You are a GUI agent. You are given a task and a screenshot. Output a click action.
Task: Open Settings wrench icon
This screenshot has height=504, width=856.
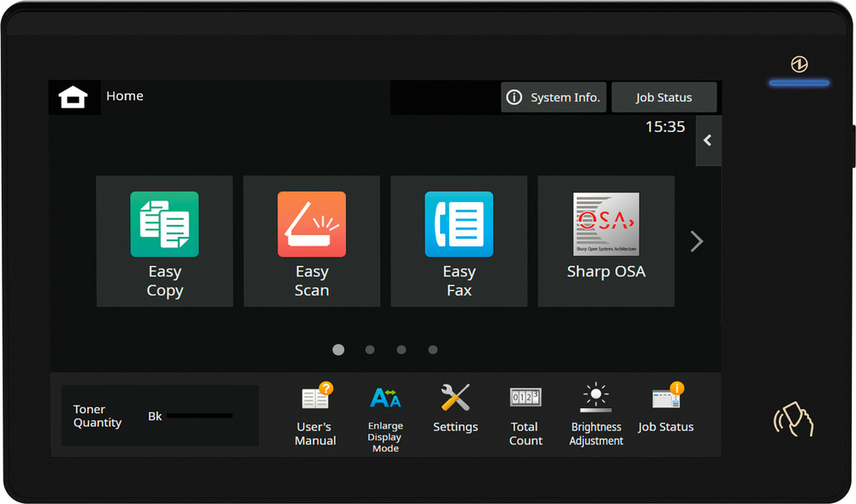(x=455, y=409)
